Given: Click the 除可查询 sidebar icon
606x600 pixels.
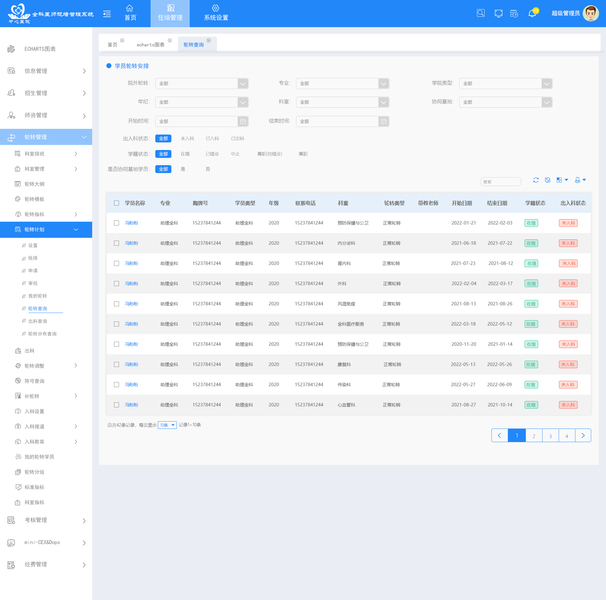Looking at the screenshot, I should 18,381.
